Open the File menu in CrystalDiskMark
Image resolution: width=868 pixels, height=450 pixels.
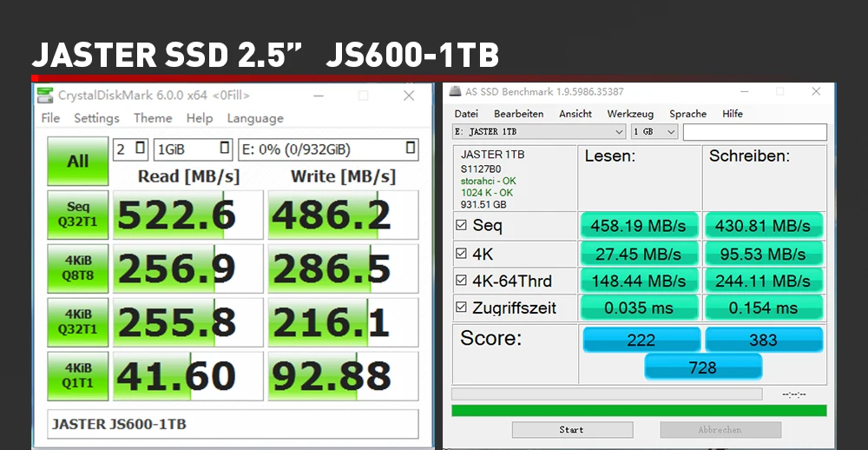(50, 118)
